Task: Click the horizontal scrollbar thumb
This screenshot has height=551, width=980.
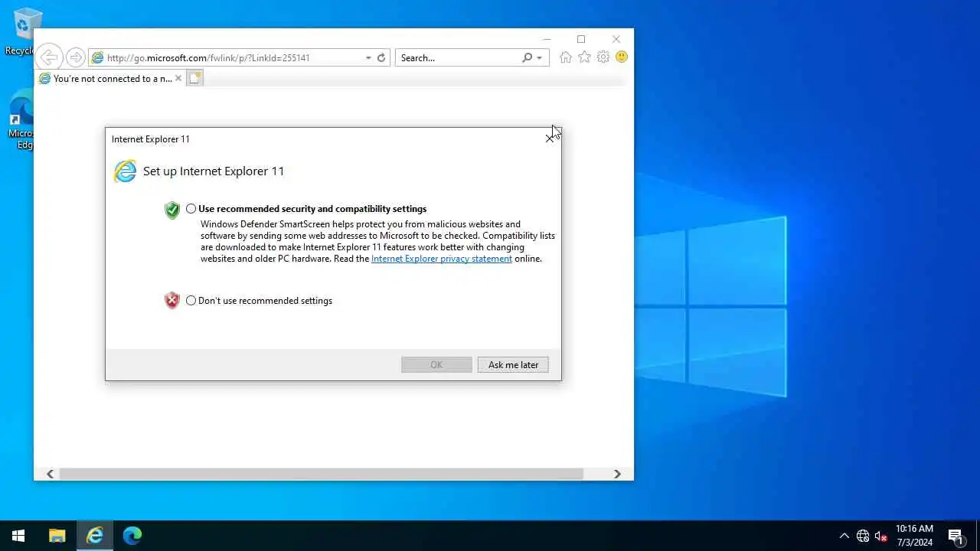Action: click(322, 474)
